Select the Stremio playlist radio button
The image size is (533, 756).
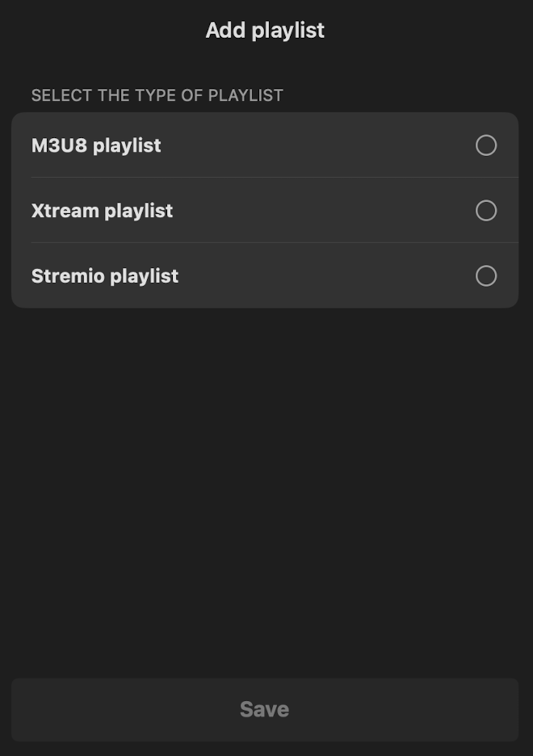tap(486, 276)
